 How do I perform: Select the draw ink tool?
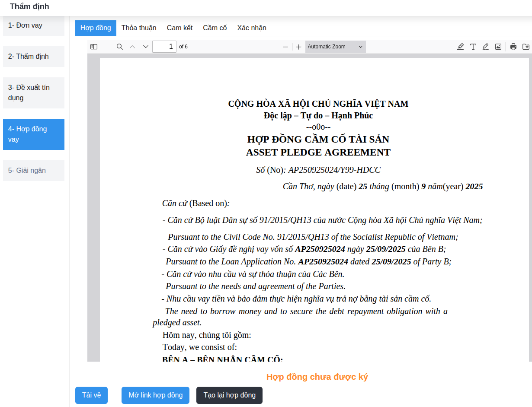(486, 47)
